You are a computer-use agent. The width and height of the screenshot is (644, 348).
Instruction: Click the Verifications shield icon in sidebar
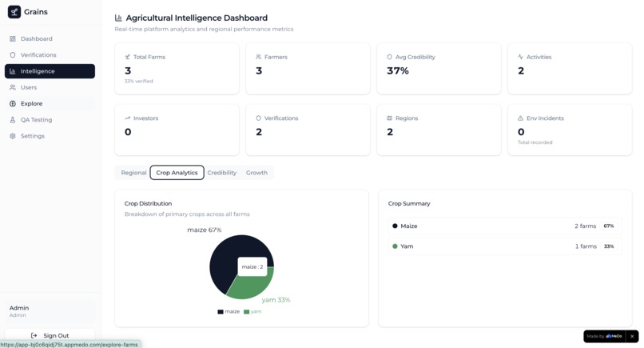(13, 54)
